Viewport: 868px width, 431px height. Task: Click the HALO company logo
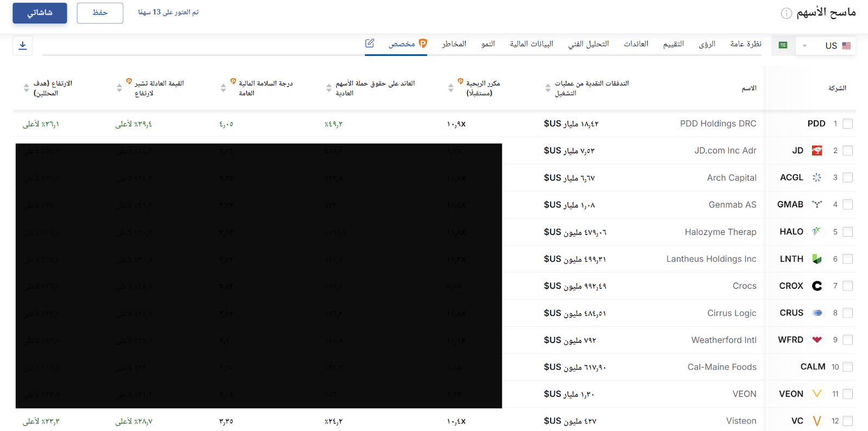(x=817, y=232)
